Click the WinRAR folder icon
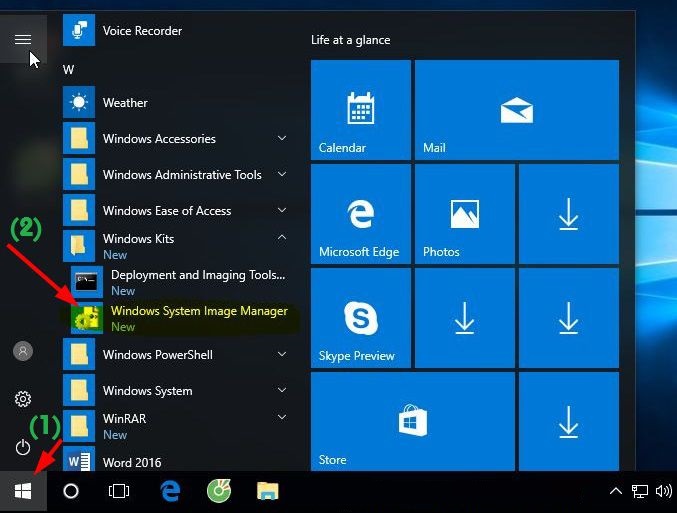 [79, 426]
